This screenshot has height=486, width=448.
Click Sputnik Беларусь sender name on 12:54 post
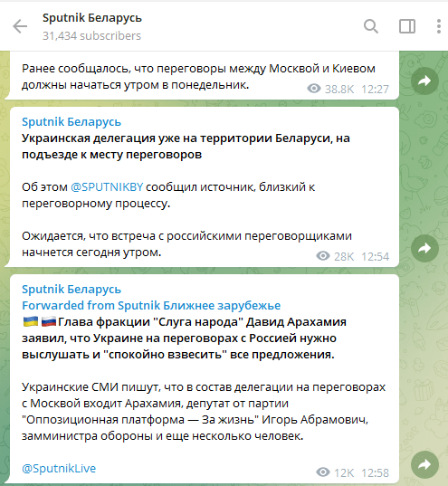(x=71, y=122)
